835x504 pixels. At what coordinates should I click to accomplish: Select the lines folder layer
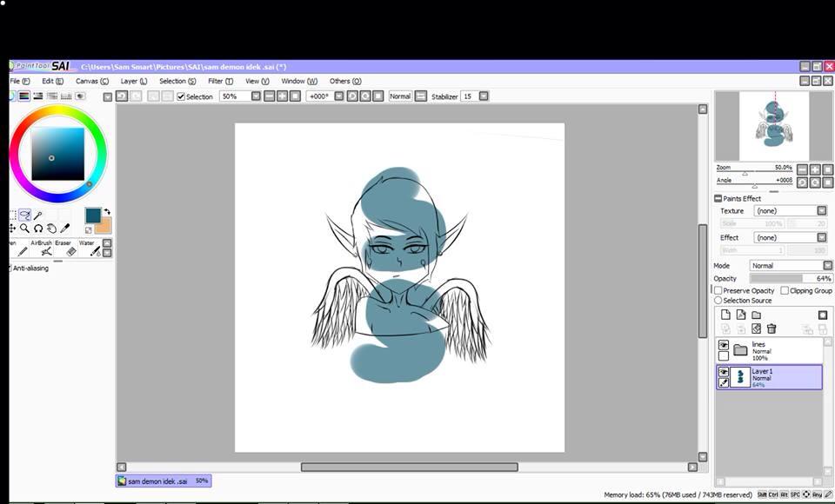point(769,350)
